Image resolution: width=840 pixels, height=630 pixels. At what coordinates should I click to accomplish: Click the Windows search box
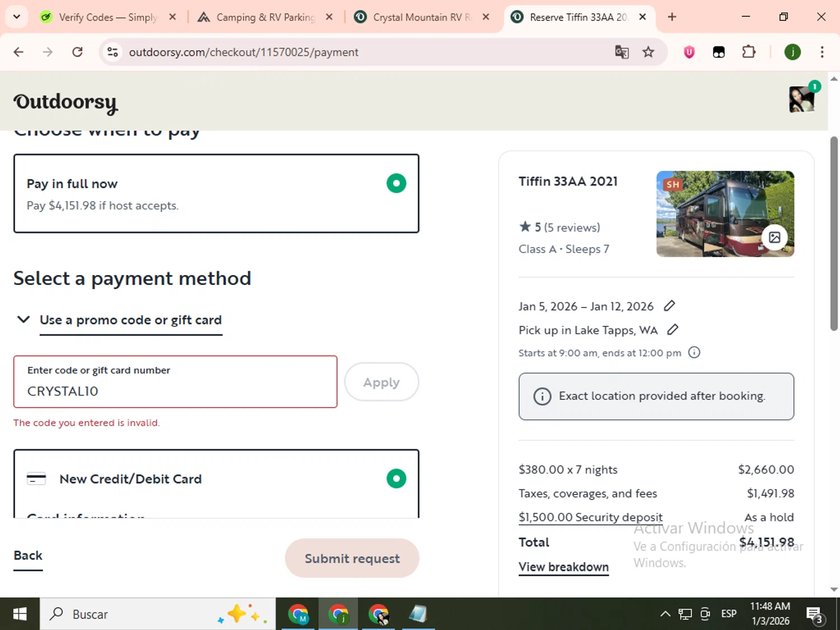(157, 614)
